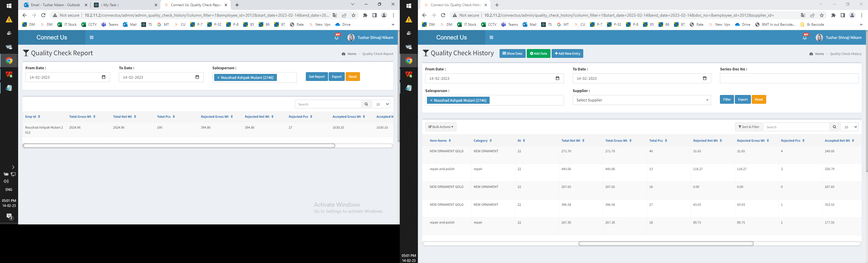
Task: Click hamburger menu icon in right Quality Check History window
Action: (x=491, y=38)
